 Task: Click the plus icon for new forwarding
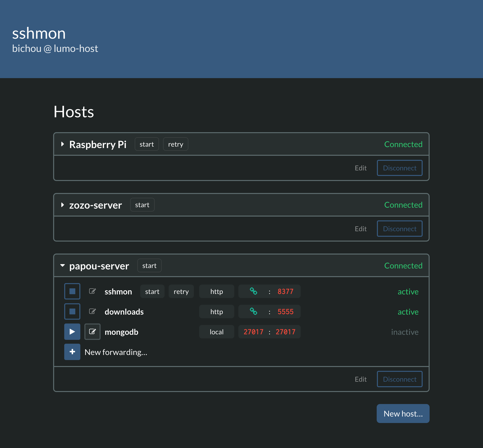(72, 352)
